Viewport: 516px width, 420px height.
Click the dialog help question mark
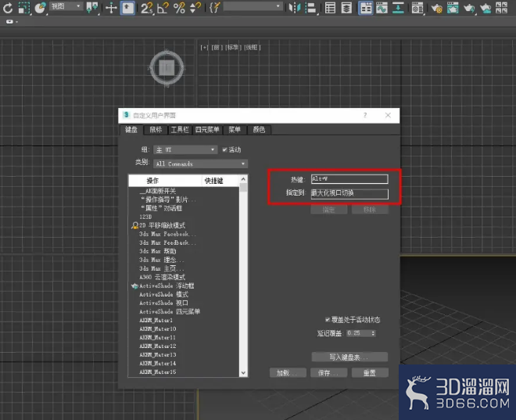point(365,115)
